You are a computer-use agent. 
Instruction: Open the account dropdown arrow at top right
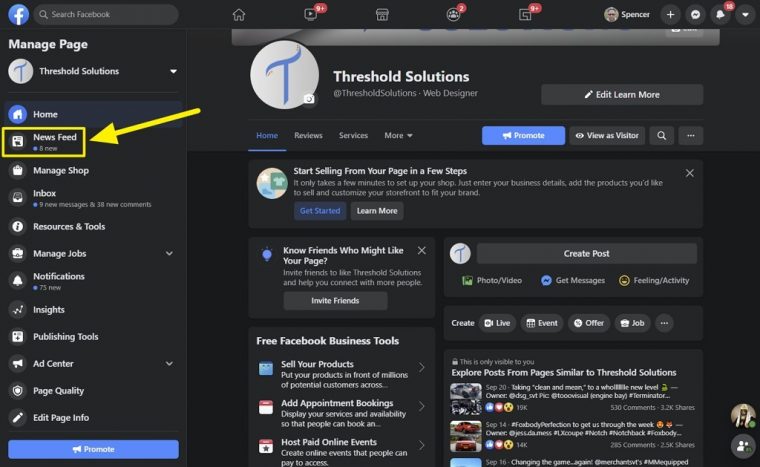click(x=745, y=15)
